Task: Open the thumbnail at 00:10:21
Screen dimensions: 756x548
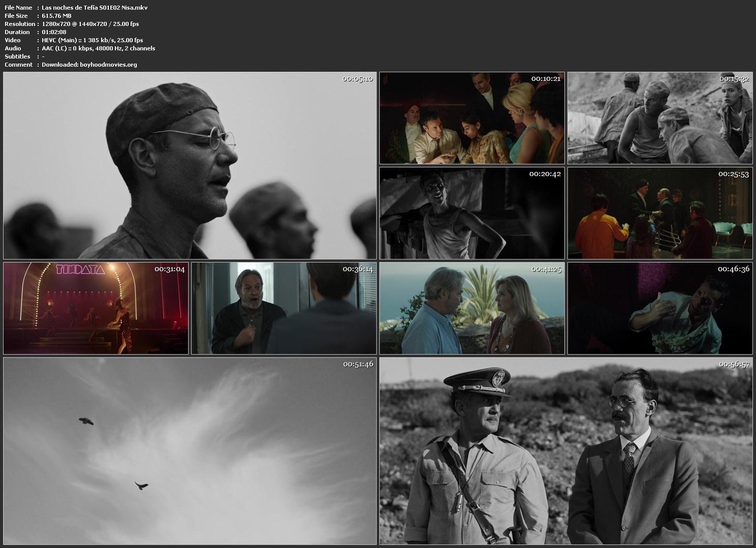Action: (472, 118)
